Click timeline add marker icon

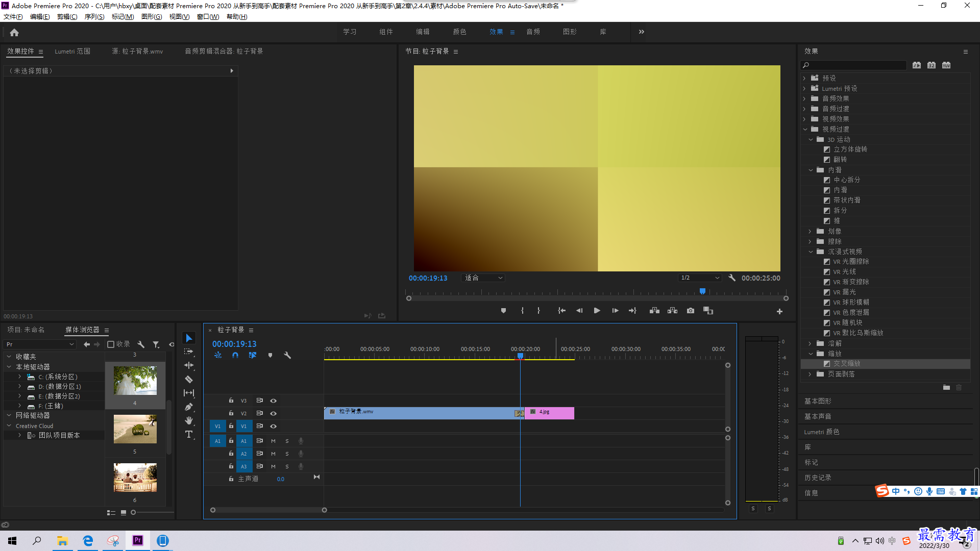pyautogui.click(x=270, y=355)
